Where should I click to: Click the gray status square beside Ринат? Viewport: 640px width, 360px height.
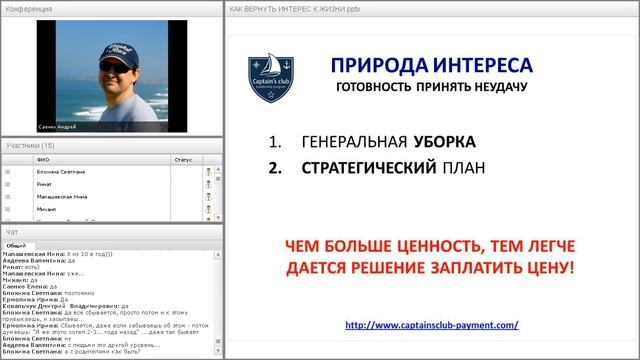coord(7,184)
